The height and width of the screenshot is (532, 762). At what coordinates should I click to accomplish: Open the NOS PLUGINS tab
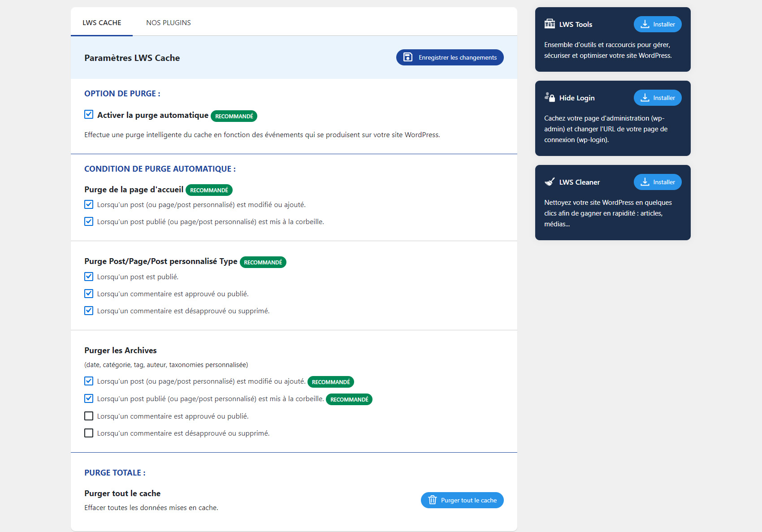(169, 22)
